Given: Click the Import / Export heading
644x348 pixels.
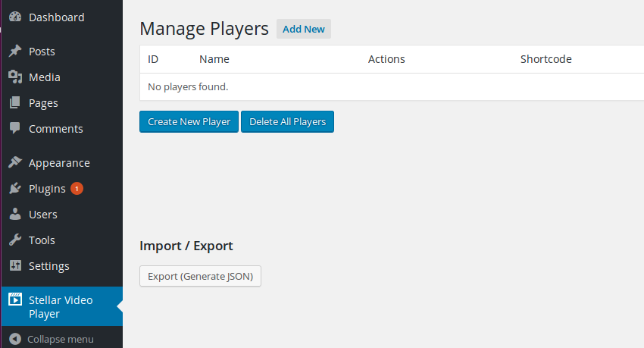Looking at the screenshot, I should 186,246.
